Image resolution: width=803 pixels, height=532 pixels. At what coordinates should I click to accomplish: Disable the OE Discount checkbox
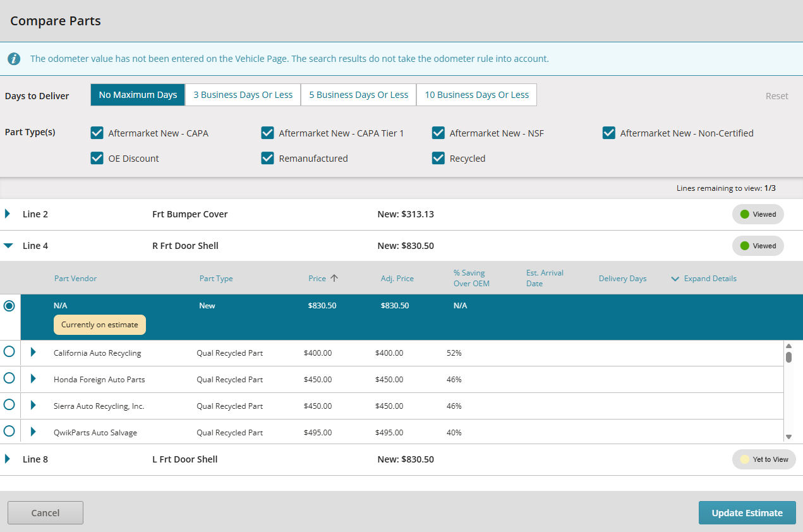[97, 158]
